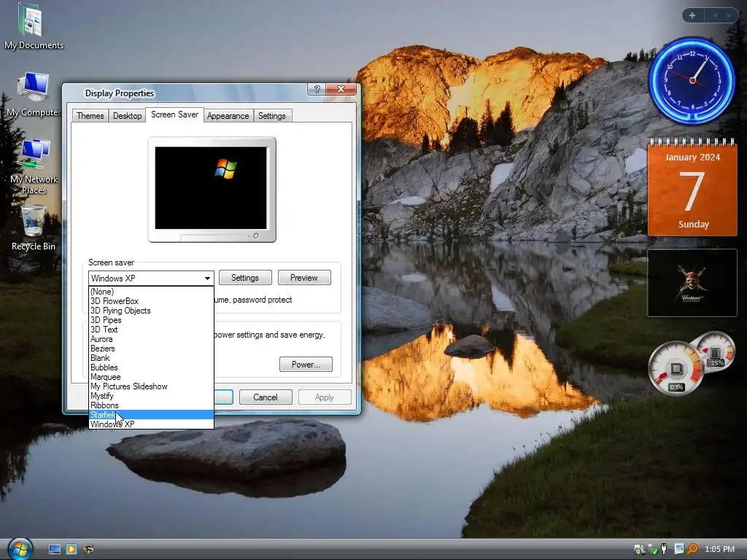
Task: Click the Cancel button
Action: point(266,397)
